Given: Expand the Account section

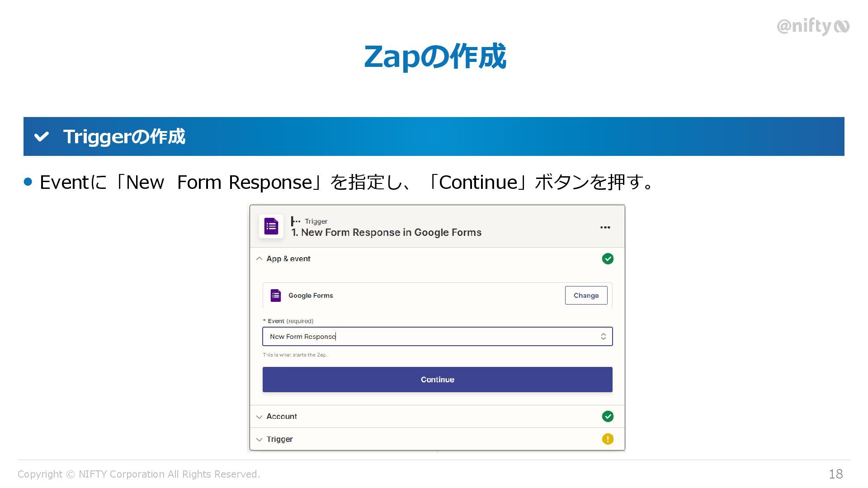Looking at the screenshot, I should click(x=259, y=417).
